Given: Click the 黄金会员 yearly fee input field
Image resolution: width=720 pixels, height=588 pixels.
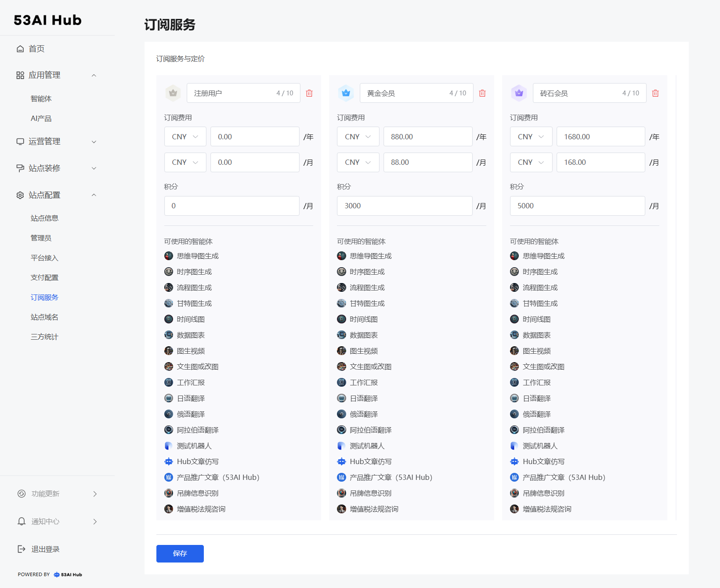Looking at the screenshot, I should click(x=427, y=137).
